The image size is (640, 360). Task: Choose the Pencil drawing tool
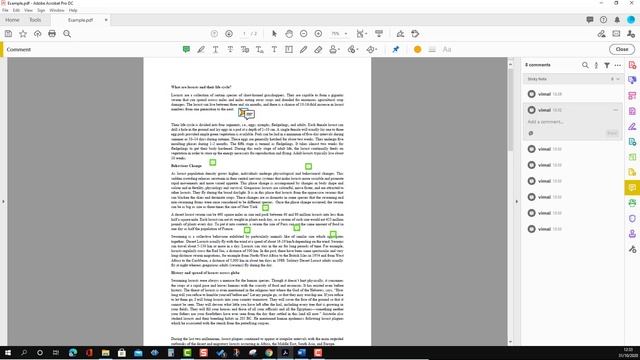coord(303,49)
